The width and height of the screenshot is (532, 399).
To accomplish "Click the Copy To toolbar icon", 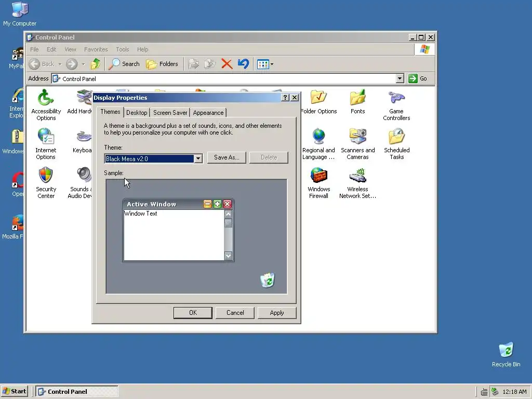I will pos(210,64).
